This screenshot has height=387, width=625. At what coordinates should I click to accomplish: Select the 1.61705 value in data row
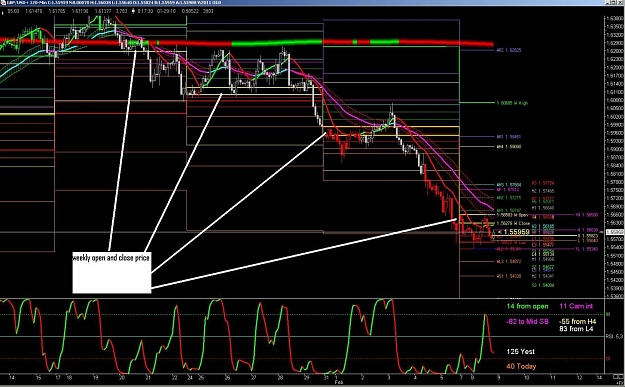pos(57,11)
